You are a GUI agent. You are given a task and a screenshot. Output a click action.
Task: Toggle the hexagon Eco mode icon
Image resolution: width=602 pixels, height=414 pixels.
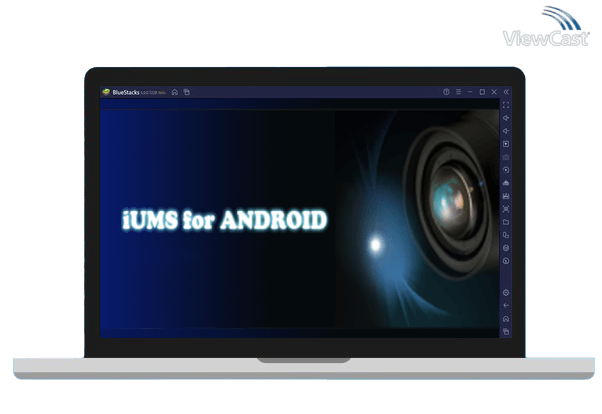pos(506,248)
